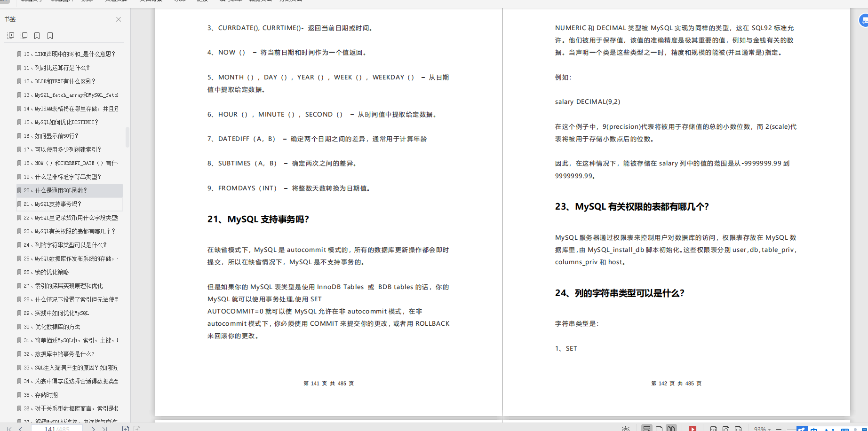Open bookmark '31、简单描述MySQL中,索引,主键'
This screenshot has height=431, width=868.
[x=69, y=340]
